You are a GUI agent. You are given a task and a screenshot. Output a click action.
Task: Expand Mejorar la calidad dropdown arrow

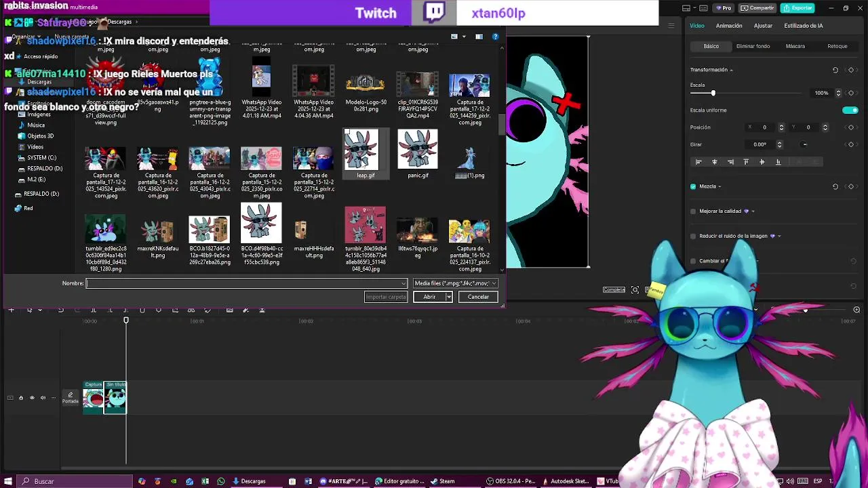(x=753, y=211)
